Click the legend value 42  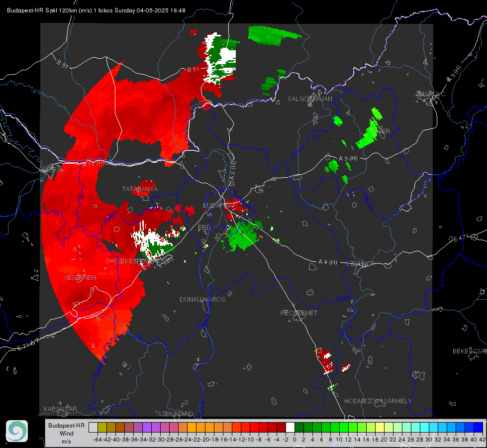[x=483, y=440]
